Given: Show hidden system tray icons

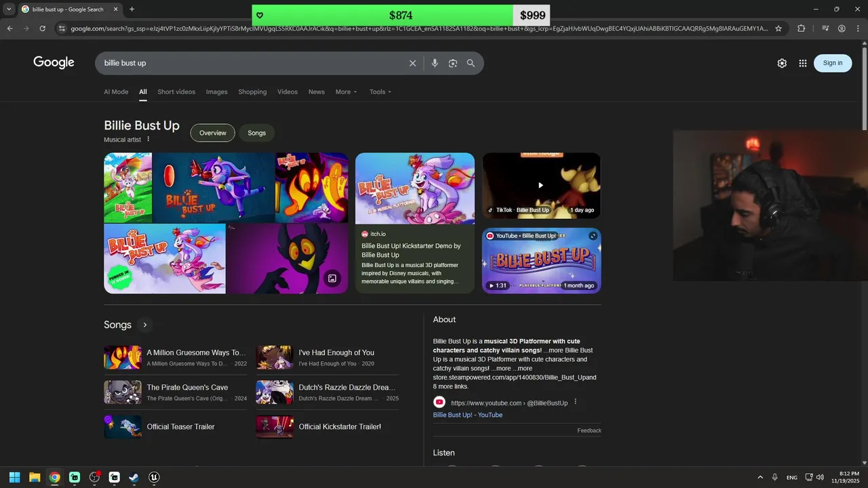Looking at the screenshot, I should point(760,477).
